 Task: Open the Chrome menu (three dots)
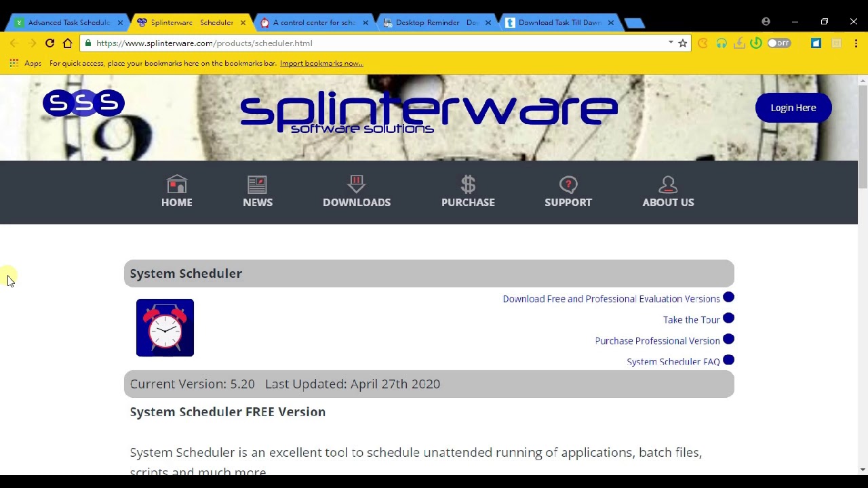click(x=856, y=43)
